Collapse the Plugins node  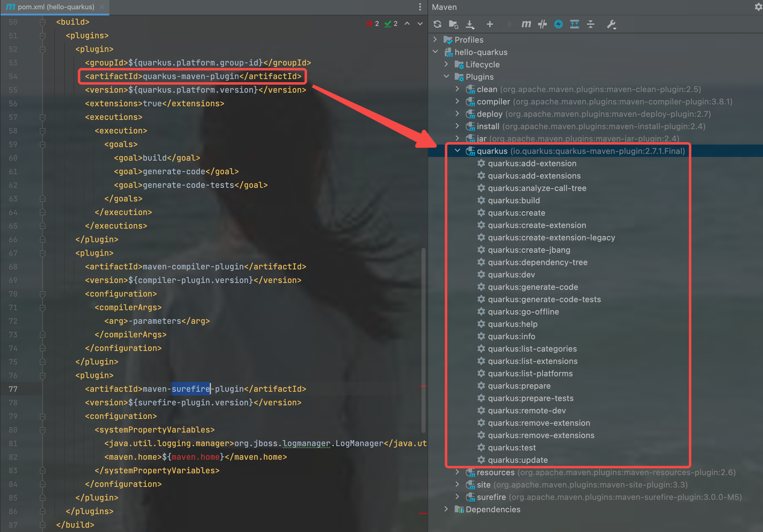pyautogui.click(x=446, y=76)
